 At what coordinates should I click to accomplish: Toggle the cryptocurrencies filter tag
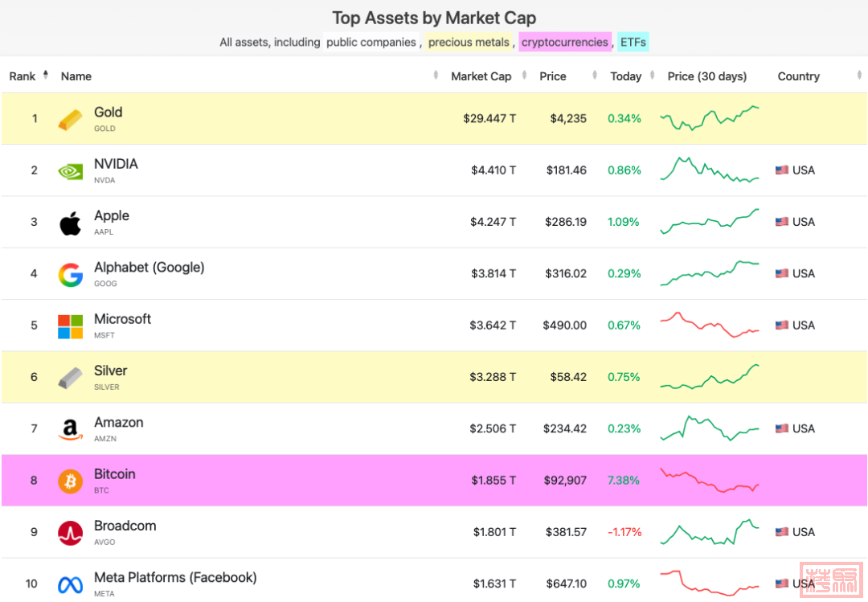[564, 42]
